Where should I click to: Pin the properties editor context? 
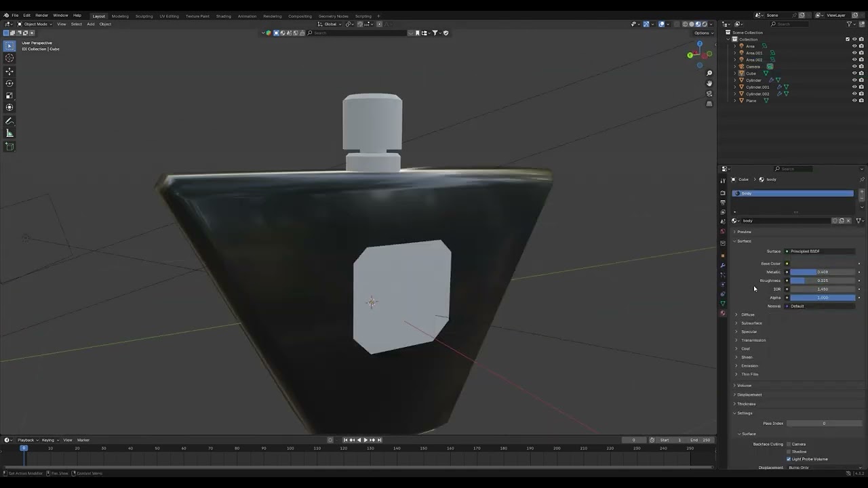(862, 180)
